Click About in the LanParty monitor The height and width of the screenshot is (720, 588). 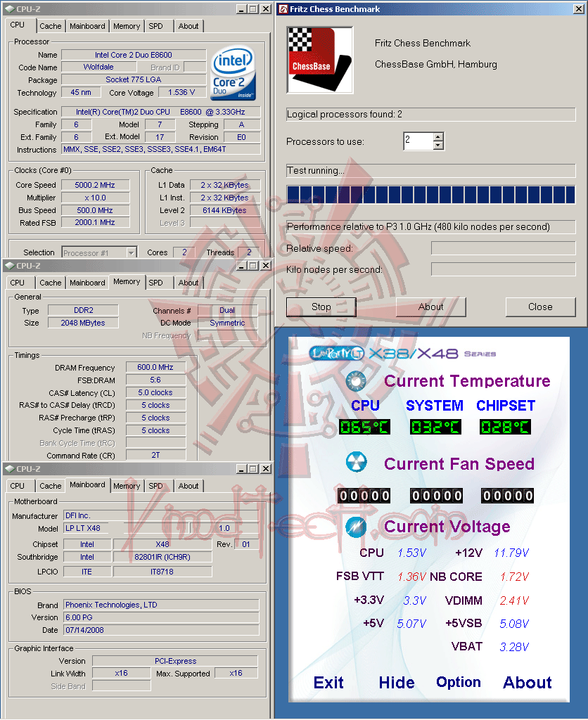point(528,683)
